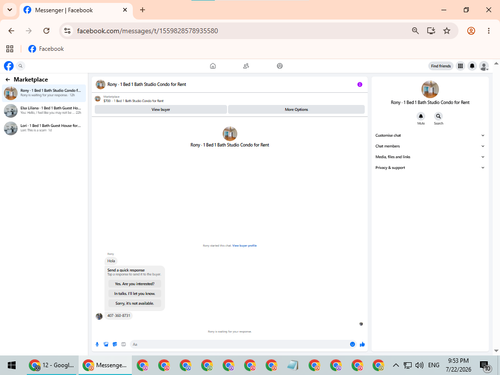The height and width of the screenshot is (375, 500).
Task: Click the View buyer button
Action: click(x=161, y=109)
